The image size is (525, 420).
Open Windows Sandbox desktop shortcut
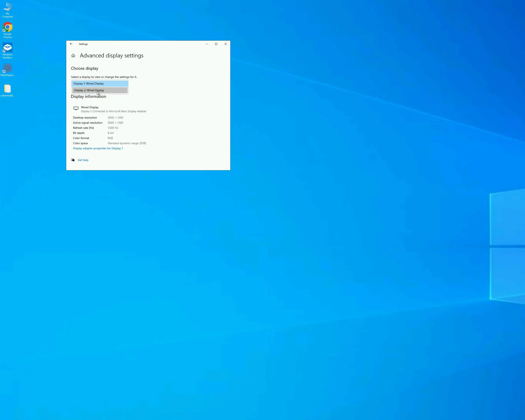point(8,48)
